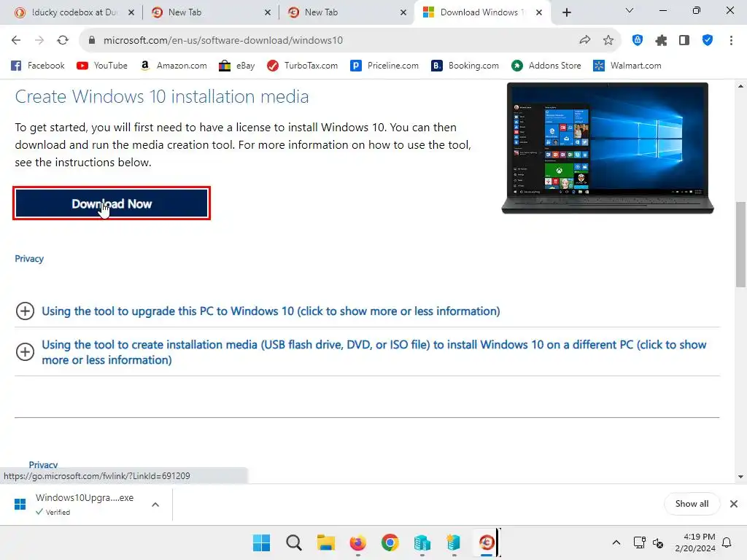The image size is (747, 560).
Task: Open the extensions puzzle icon
Action: pos(661,41)
